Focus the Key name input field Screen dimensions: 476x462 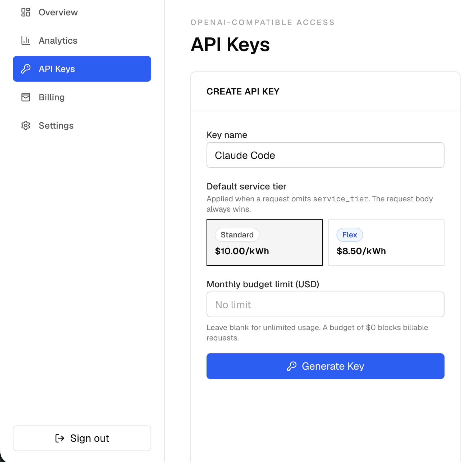(325, 155)
